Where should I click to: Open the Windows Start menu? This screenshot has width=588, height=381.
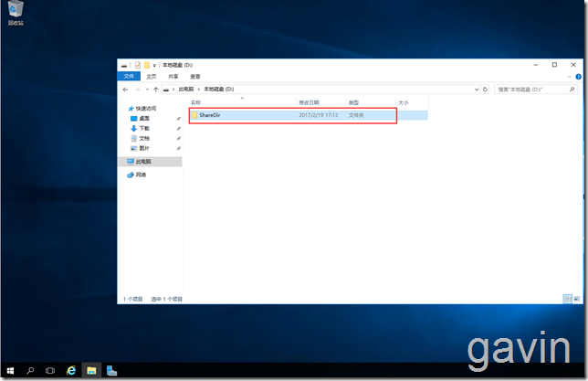tap(11, 371)
